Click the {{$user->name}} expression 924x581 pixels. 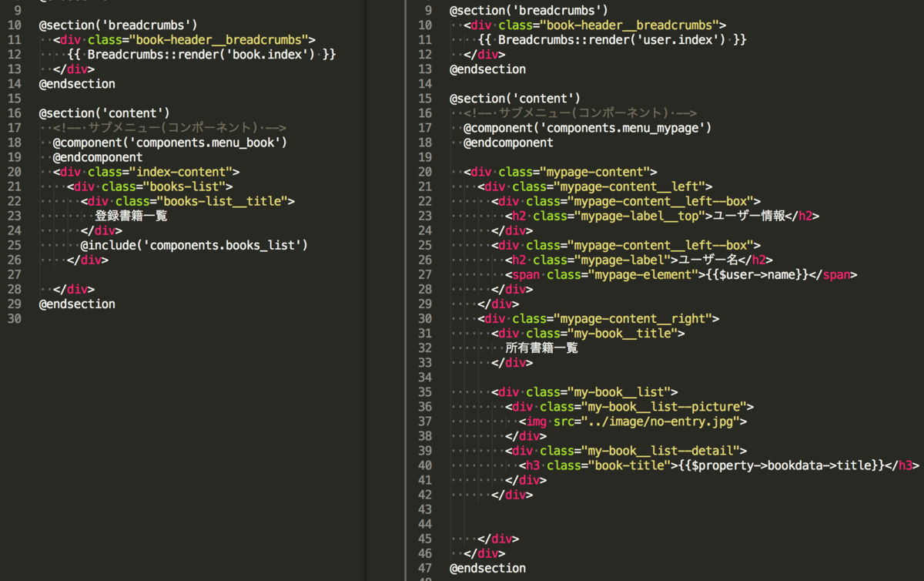tap(755, 274)
